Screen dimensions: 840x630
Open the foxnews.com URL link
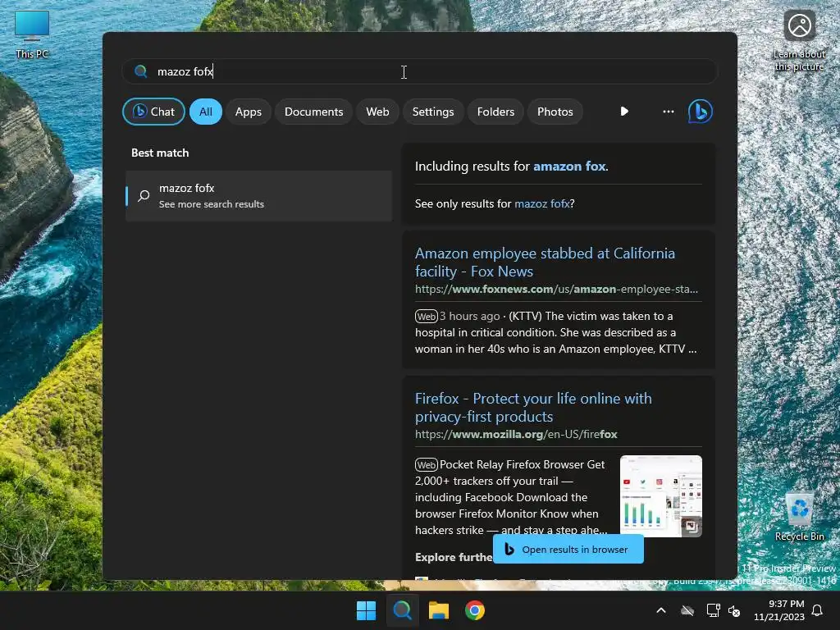pos(556,290)
